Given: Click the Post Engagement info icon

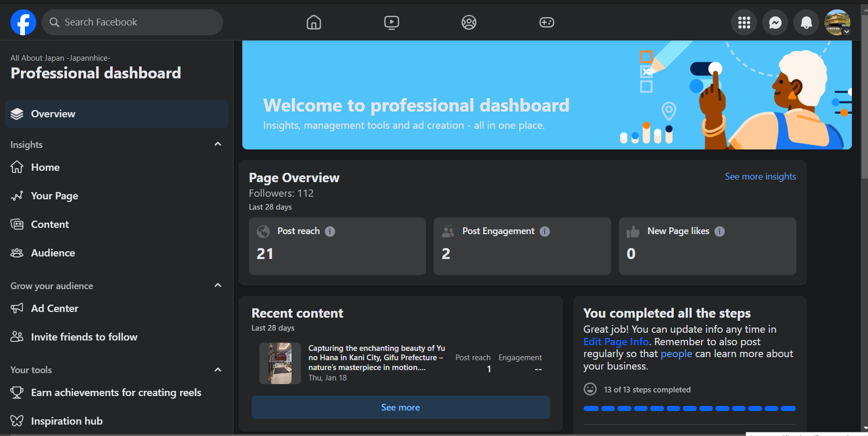Looking at the screenshot, I should 545,231.
